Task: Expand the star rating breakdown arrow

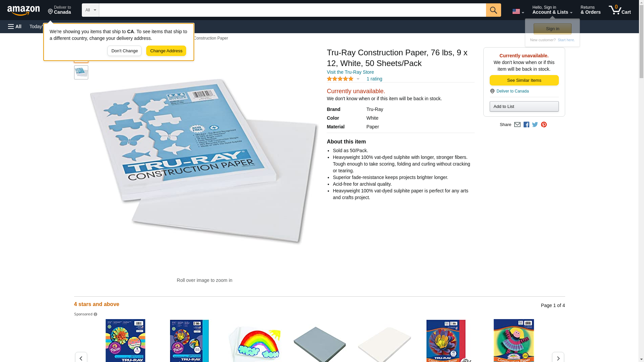Action: coord(358,79)
